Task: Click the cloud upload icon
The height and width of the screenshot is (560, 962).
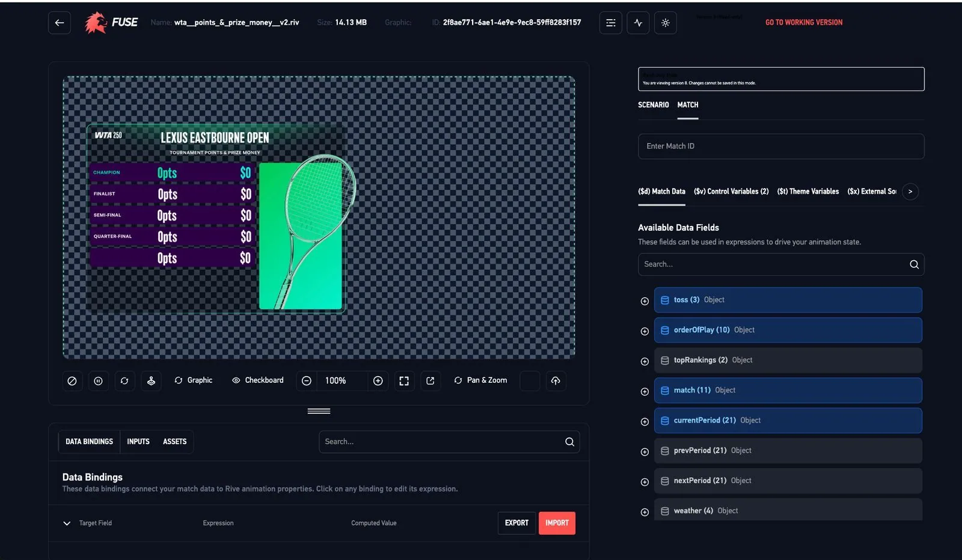Action: tap(556, 381)
